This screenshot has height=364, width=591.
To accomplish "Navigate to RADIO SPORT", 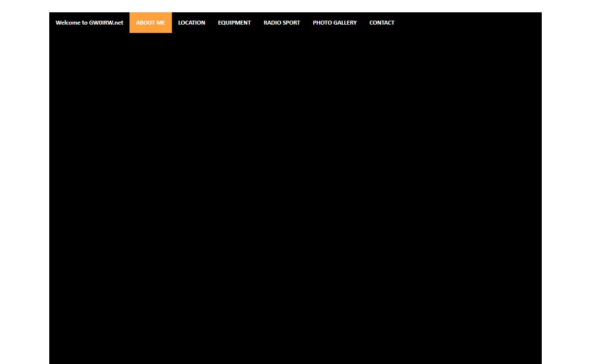I will coord(282,23).
